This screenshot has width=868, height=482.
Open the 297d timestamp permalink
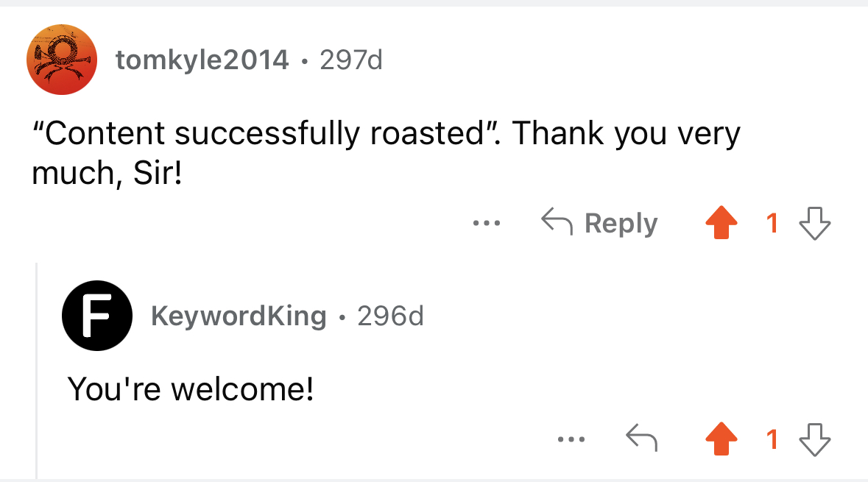pyautogui.click(x=351, y=60)
